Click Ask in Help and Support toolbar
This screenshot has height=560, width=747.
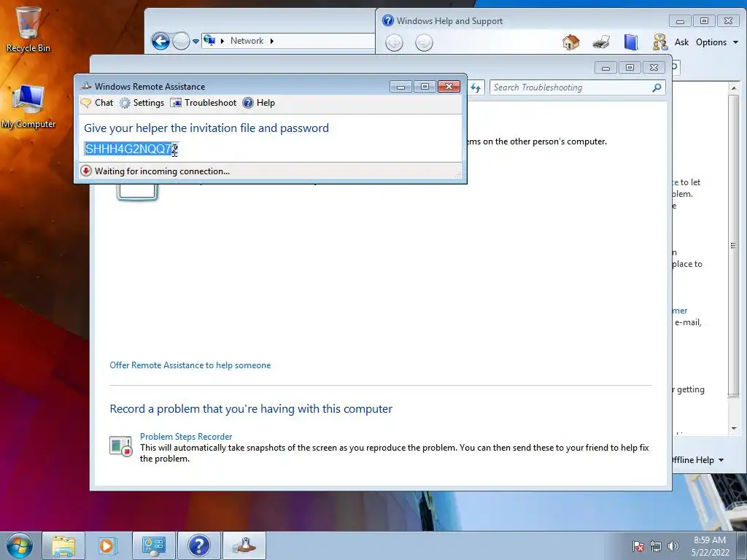click(x=681, y=42)
